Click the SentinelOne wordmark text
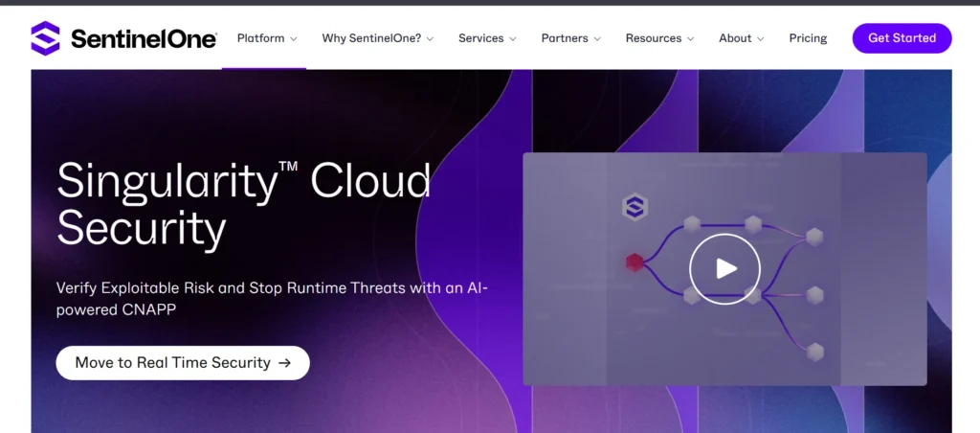The image size is (980, 433). click(x=144, y=39)
